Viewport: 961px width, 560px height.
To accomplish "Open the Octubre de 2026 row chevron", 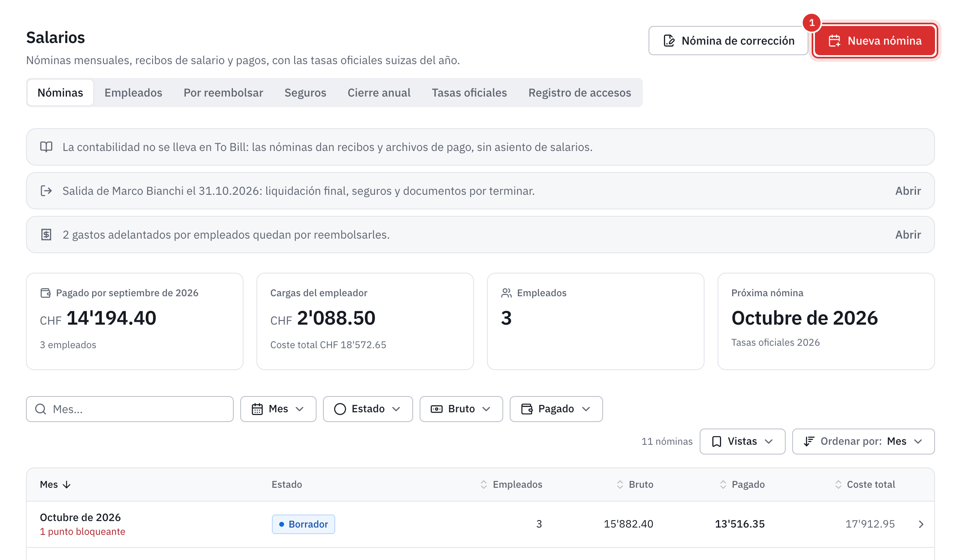I will pos(921,524).
